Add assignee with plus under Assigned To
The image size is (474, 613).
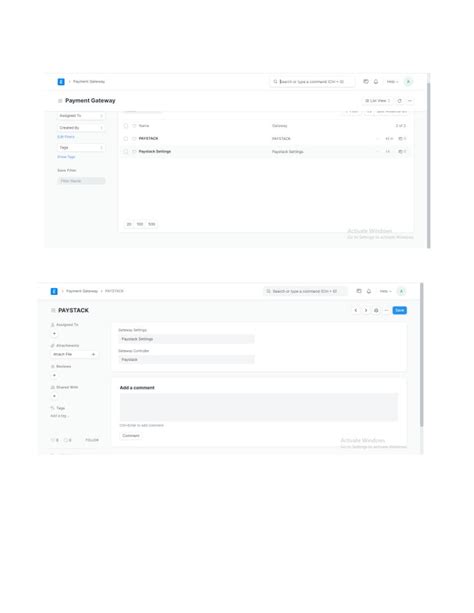pos(54,334)
